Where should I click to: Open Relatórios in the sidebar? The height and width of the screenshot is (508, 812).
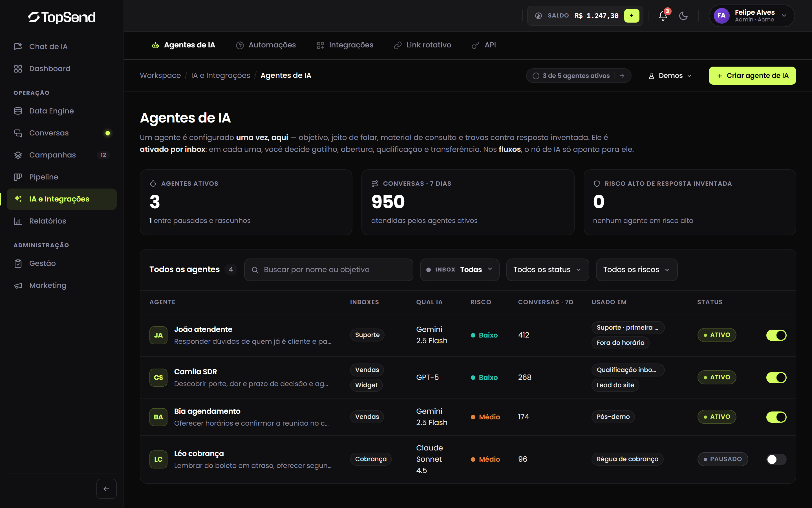(x=62, y=221)
